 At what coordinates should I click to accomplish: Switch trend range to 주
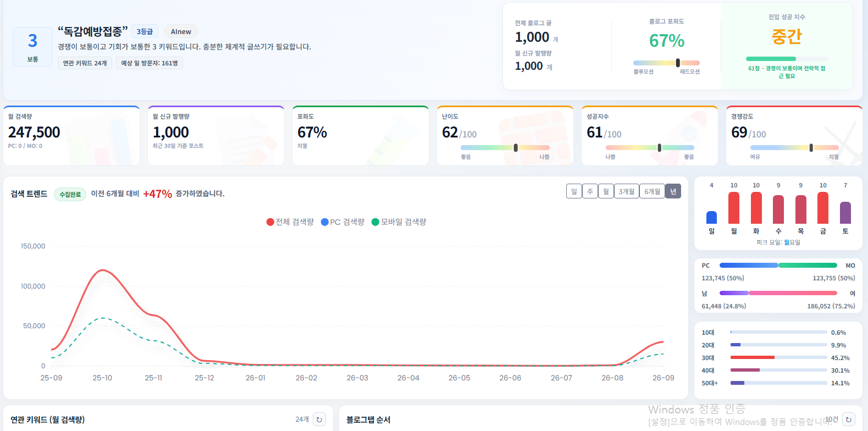coord(590,191)
